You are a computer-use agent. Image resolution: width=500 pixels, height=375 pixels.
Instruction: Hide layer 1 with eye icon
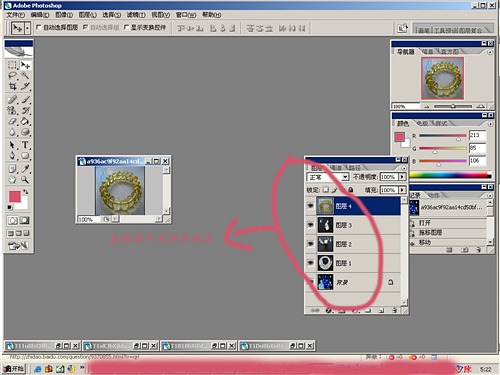point(310,263)
